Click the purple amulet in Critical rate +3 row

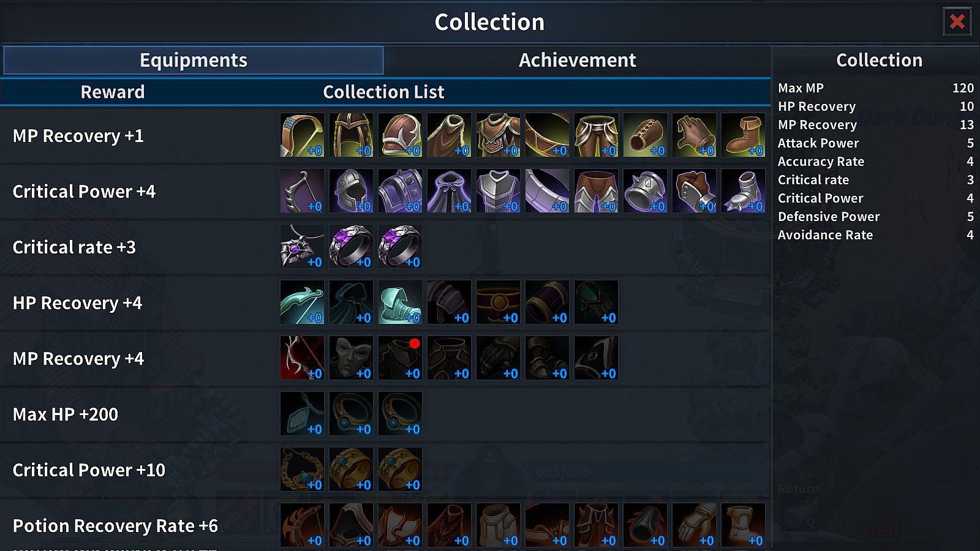(302, 247)
